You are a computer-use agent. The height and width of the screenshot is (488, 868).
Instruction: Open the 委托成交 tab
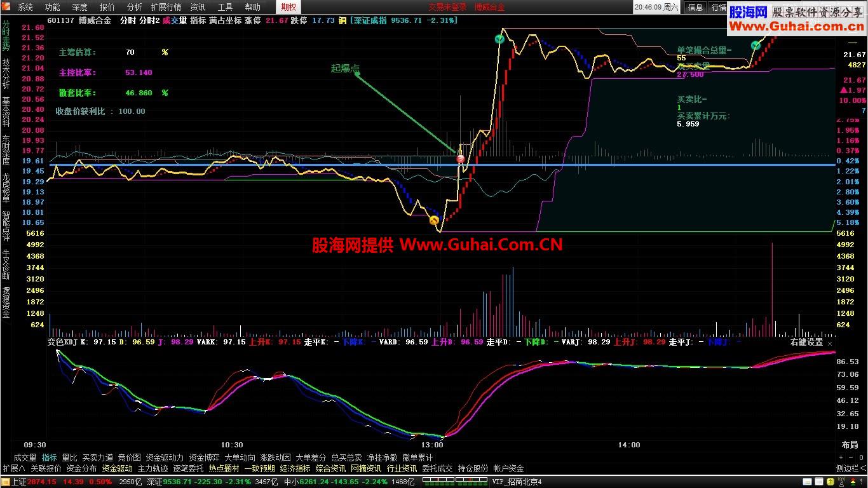point(437,468)
